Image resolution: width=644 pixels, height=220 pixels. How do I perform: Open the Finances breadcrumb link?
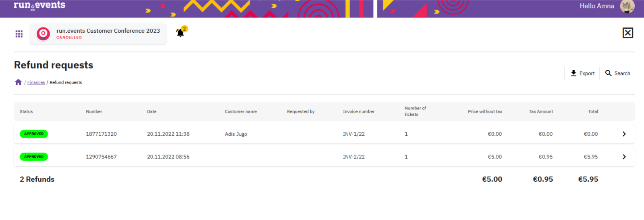(36, 82)
